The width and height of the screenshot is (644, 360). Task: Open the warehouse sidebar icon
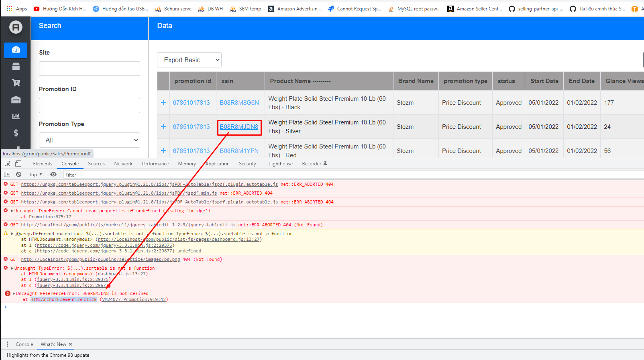click(16, 100)
